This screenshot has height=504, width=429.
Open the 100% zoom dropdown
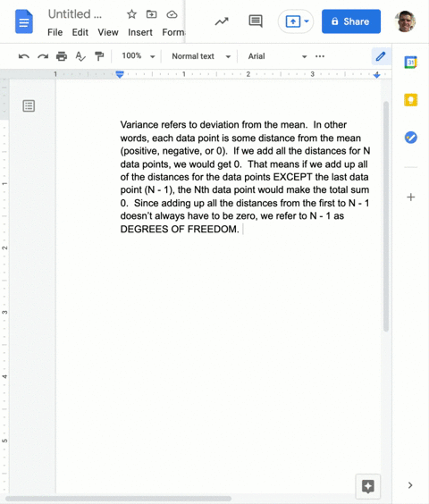coord(139,56)
